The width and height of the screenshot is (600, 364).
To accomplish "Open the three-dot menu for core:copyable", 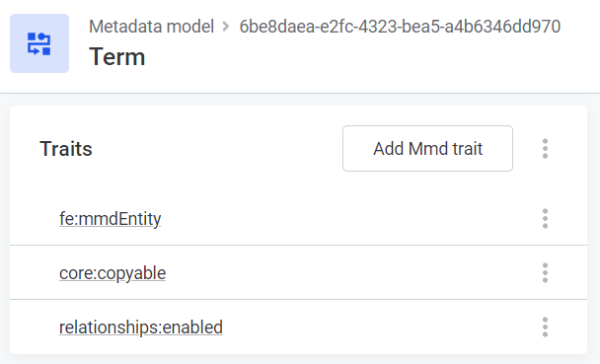I will click(545, 273).
